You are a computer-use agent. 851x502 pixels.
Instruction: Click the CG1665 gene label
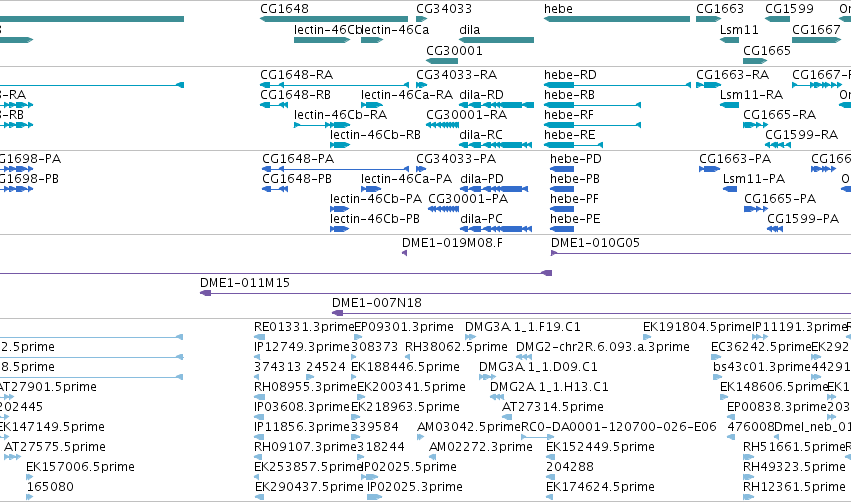coord(767,50)
